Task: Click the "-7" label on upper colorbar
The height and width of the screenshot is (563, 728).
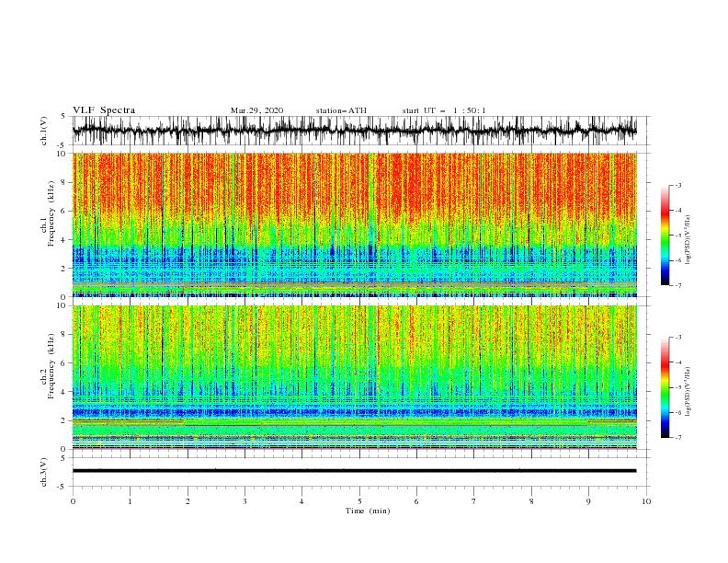Action: pyautogui.click(x=677, y=285)
